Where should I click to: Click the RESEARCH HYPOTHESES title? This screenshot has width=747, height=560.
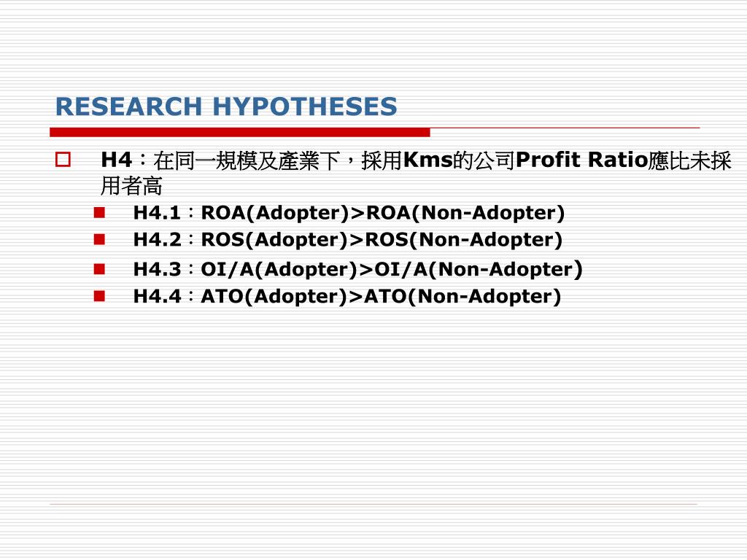226,106
